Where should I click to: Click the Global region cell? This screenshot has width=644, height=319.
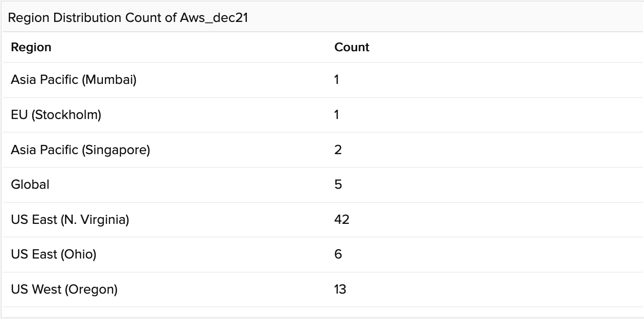click(x=30, y=184)
